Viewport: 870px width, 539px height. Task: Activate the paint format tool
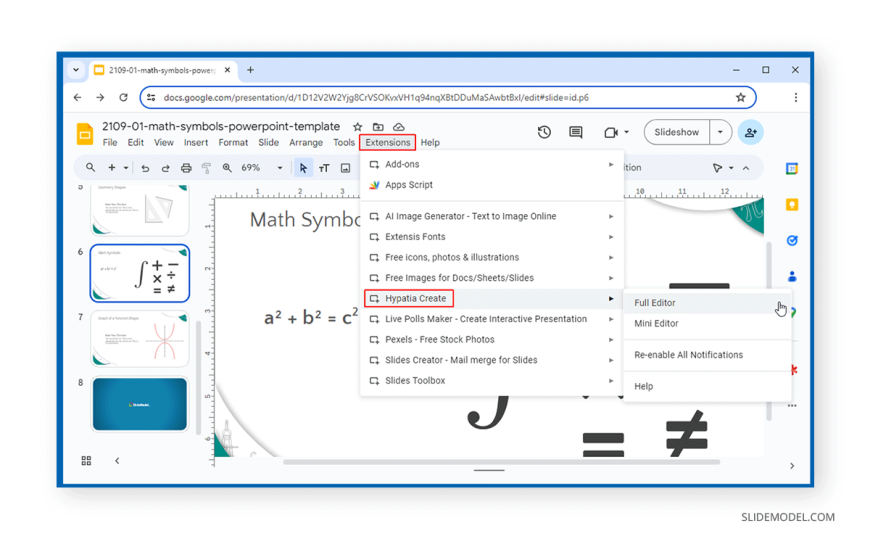[x=206, y=168]
